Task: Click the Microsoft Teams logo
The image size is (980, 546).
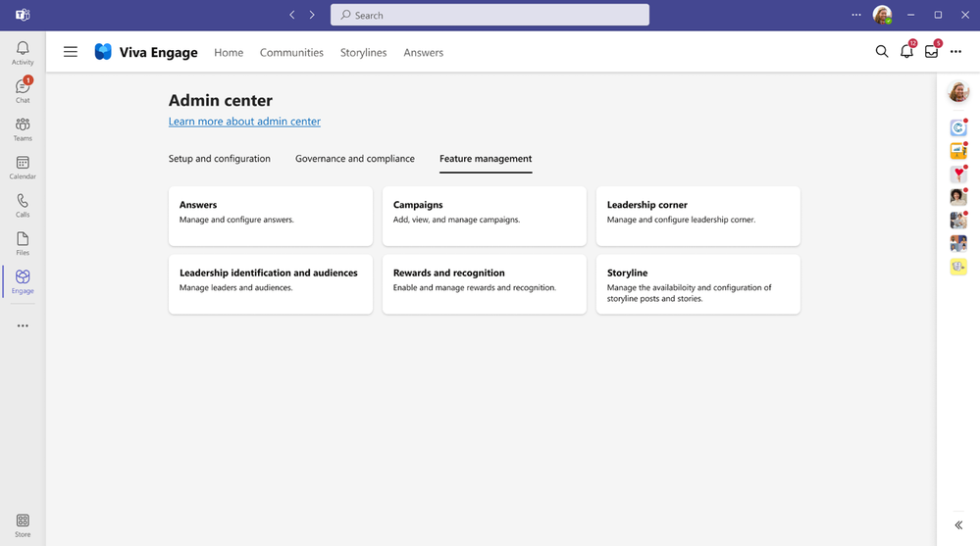Action: (23, 15)
